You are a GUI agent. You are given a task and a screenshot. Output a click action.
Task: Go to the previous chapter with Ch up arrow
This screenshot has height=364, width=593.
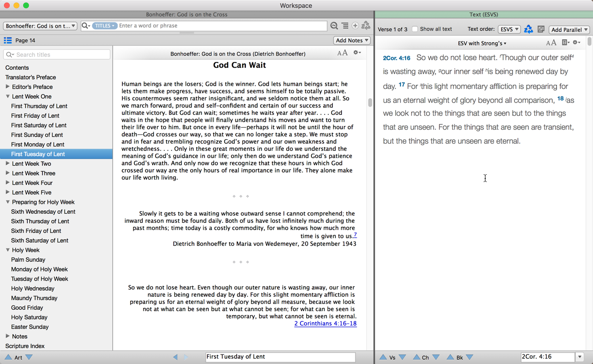point(416,357)
